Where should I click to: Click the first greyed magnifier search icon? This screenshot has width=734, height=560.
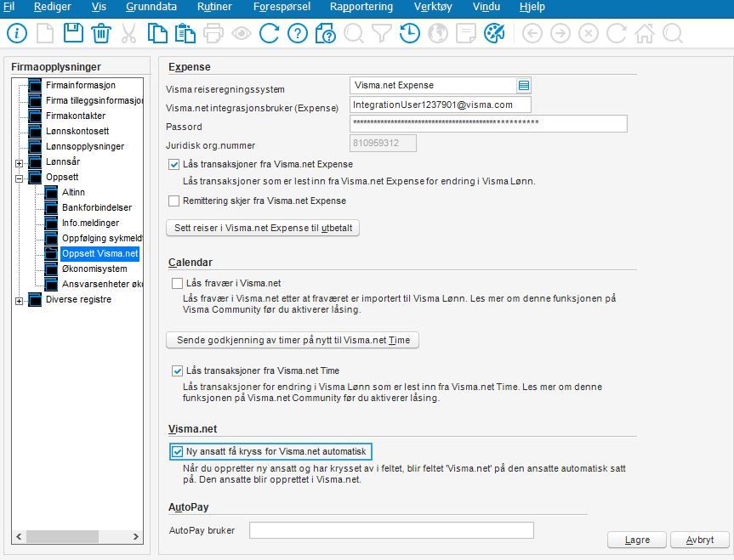[x=354, y=34]
